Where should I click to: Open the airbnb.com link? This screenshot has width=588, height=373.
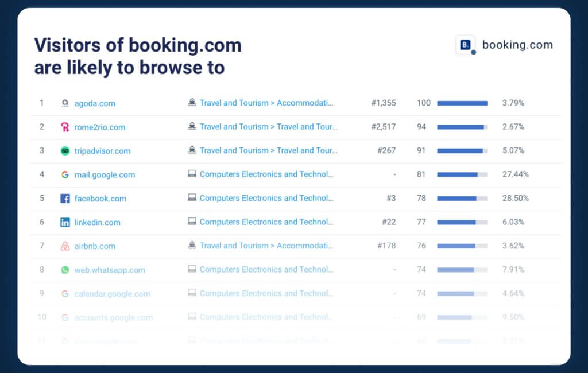click(95, 246)
